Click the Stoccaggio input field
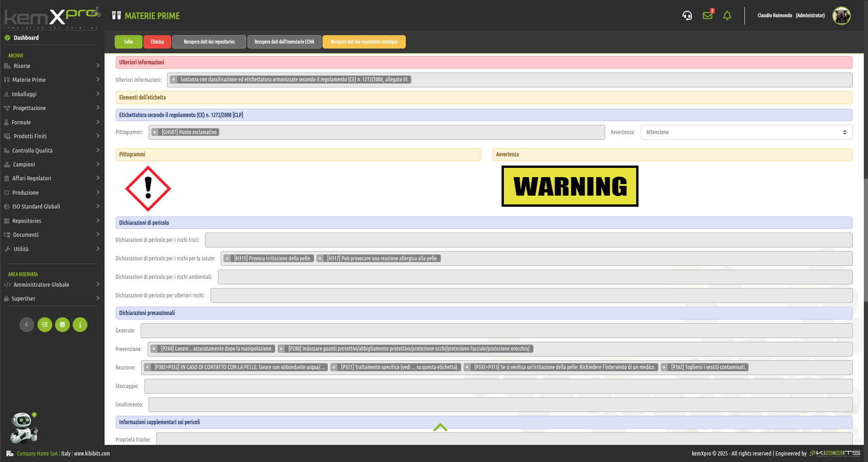Viewport: 868px width, 462px height. coord(498,386)
